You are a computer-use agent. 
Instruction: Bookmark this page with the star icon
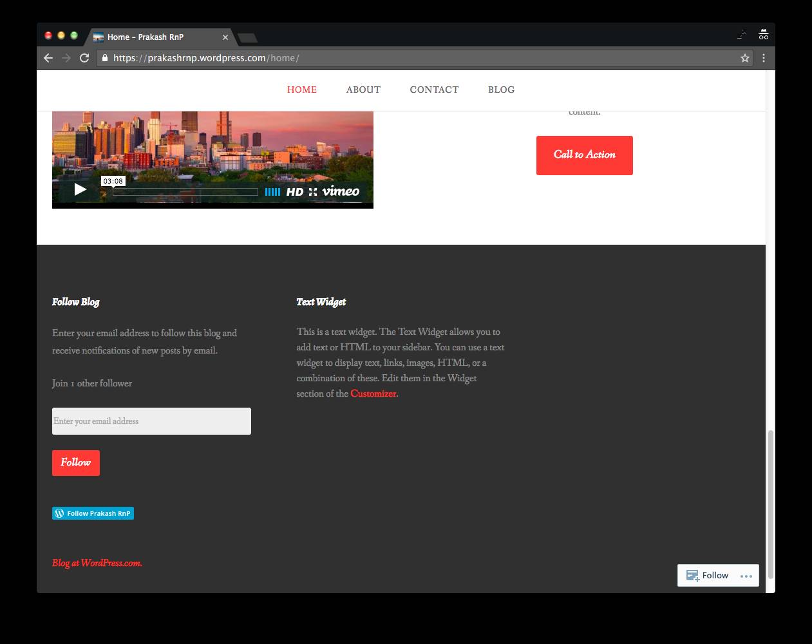click(745, 58)
